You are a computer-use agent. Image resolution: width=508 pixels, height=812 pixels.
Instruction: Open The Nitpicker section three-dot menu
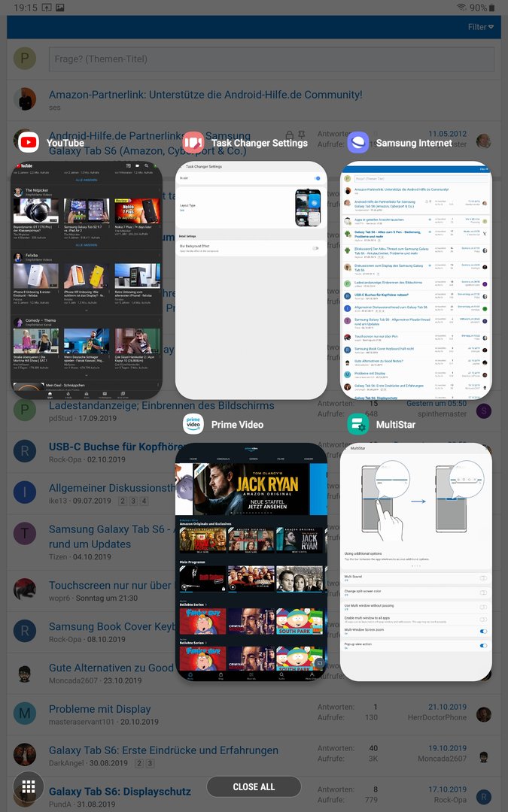157,191
